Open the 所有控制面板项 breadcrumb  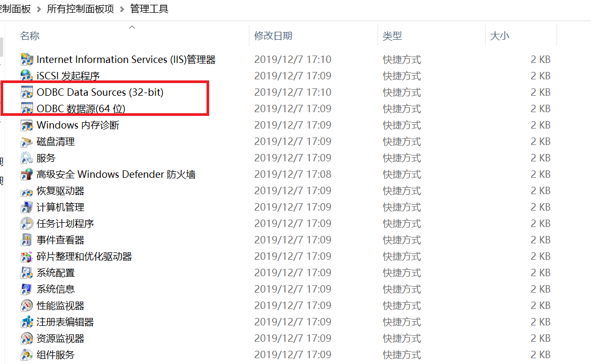pos(80,8)
